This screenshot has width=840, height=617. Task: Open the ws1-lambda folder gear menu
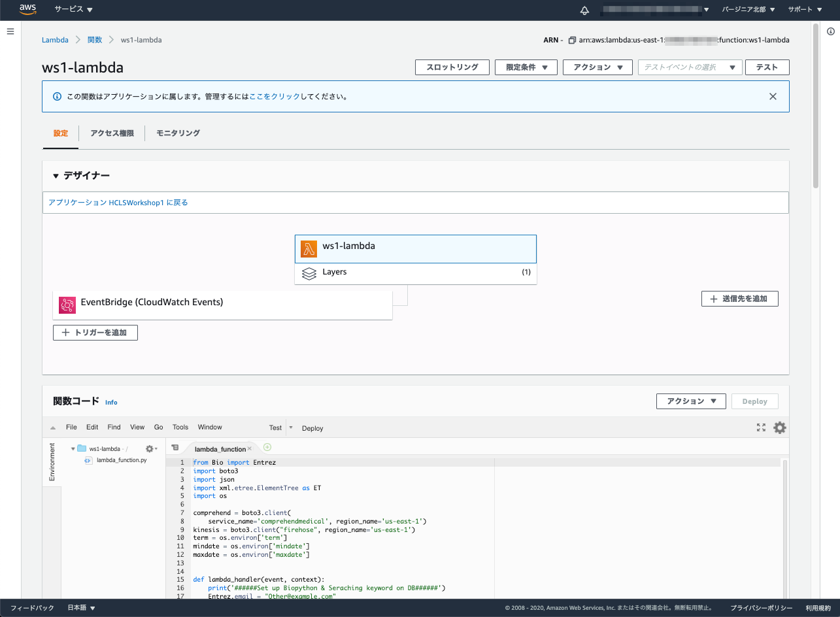click(151, 449)
